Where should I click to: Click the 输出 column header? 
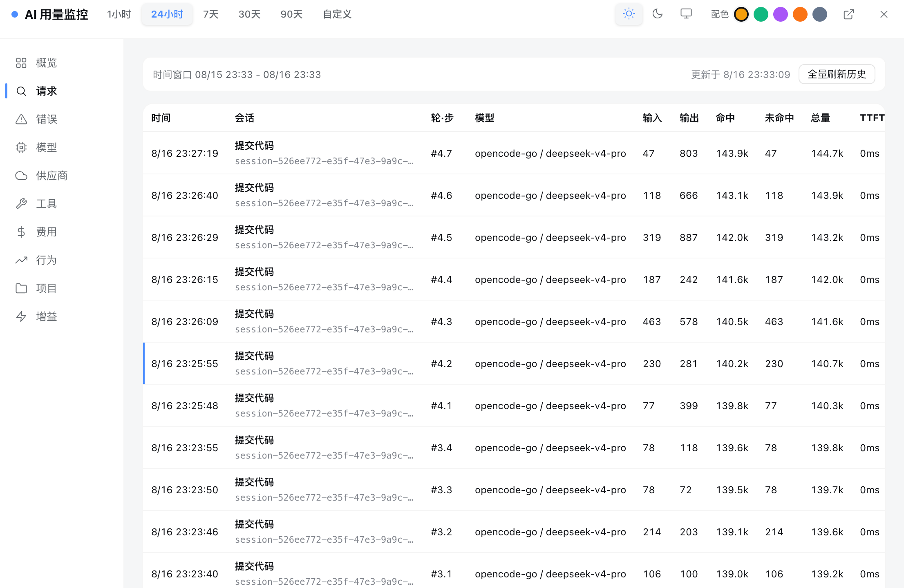point(689,118)
